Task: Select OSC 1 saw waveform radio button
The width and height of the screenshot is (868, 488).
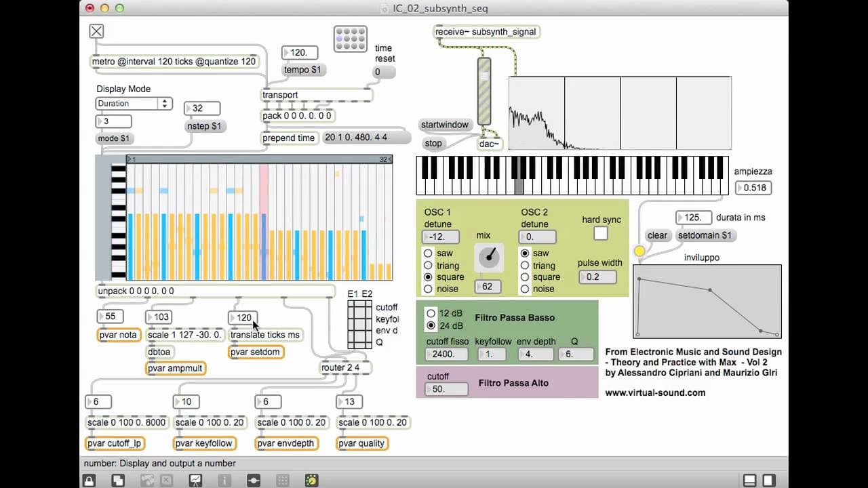Action: 428,253
